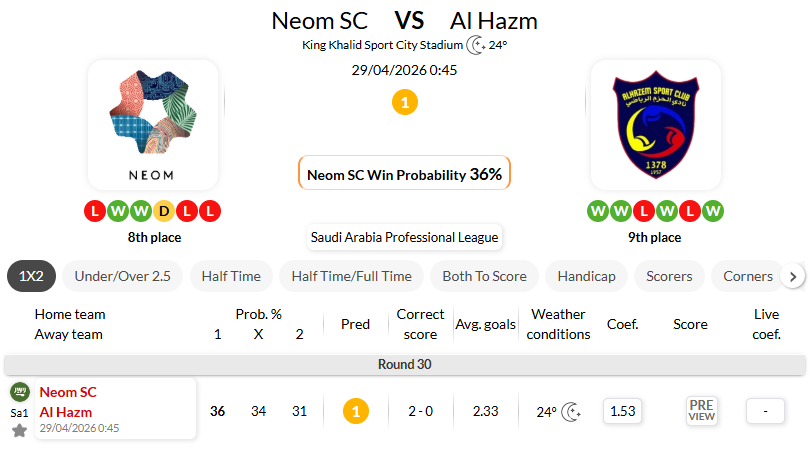The width and height of the screenshot is (811, 450).
Task: Click Neom SC's yellow draw form badge
Action: click(x=164, y=211)
